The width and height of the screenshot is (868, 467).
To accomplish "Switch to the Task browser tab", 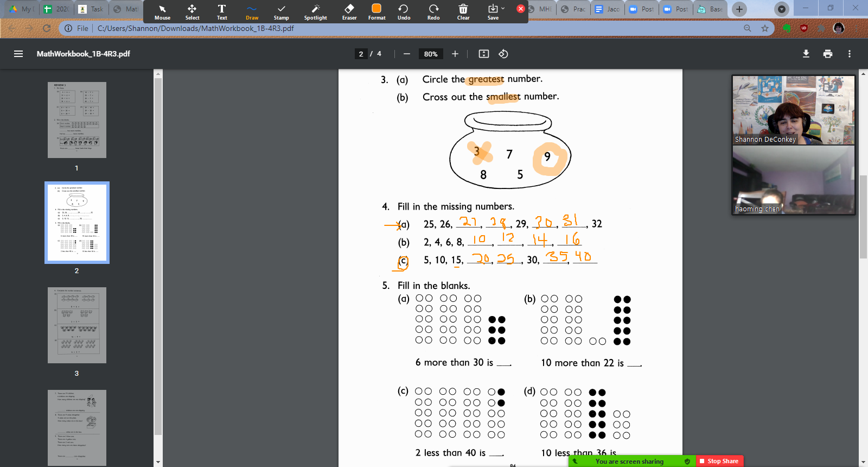I will coord(91,9).
